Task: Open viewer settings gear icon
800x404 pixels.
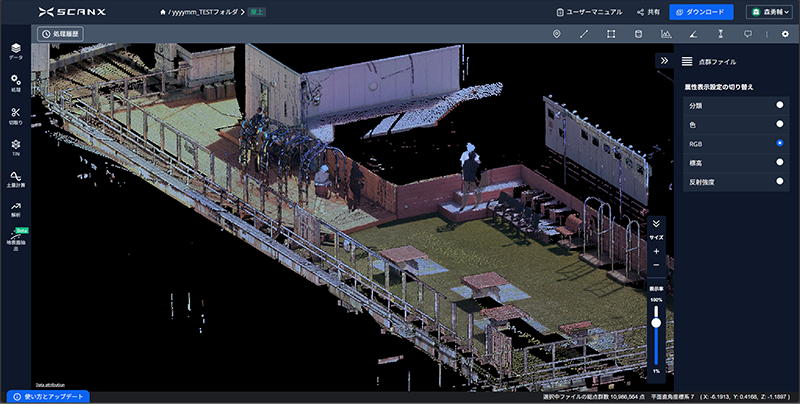Action: 785,34
